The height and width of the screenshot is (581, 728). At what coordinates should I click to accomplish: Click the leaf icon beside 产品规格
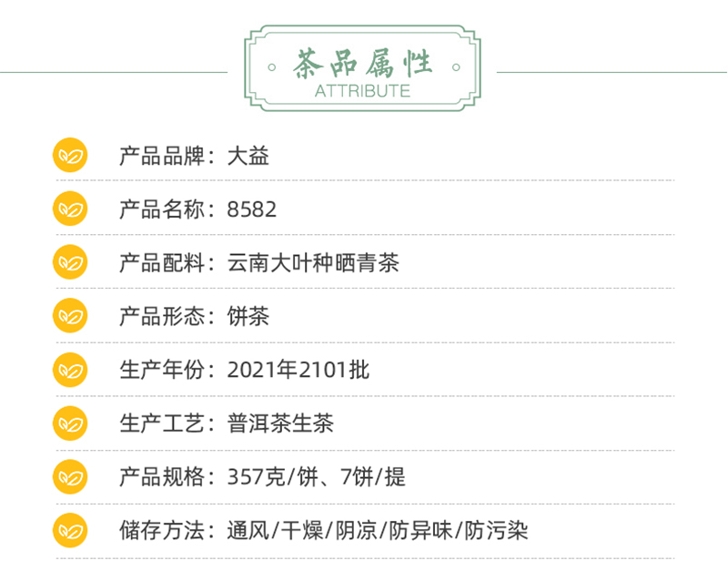[70, 477]
